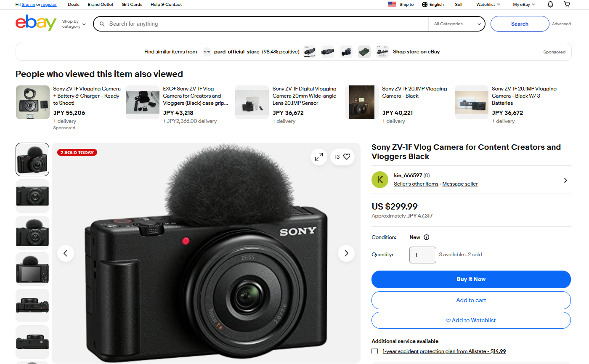Enable the 1-year Allstate accident protection plan
The width and height of the screenshot is (589, 364).
coord(374,351)
